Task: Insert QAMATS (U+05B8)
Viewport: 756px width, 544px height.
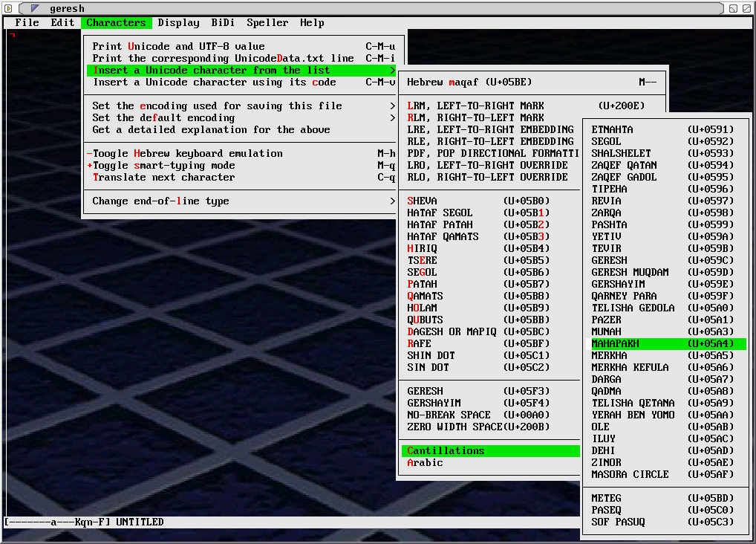Action: click(491, 296)
